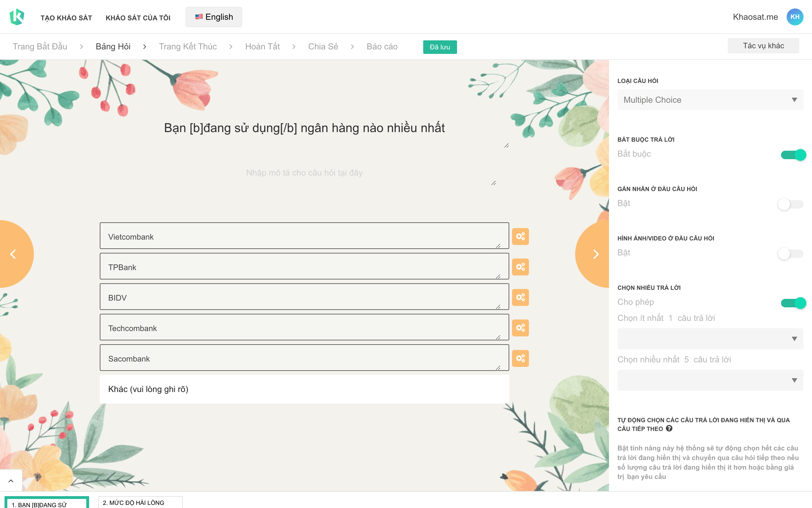Open the Multiple Choice question type dropdown

coord(710,100)
